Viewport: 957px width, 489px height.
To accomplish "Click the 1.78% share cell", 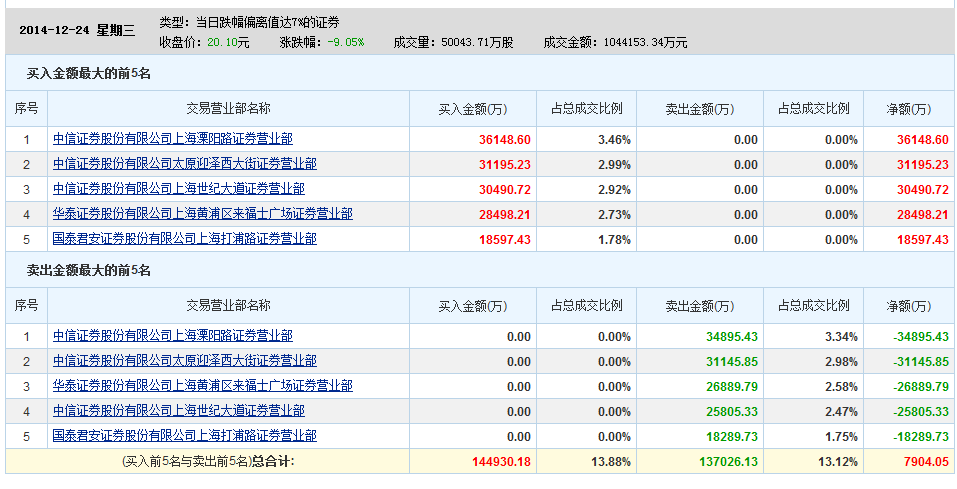I will [x=614, y=240].
